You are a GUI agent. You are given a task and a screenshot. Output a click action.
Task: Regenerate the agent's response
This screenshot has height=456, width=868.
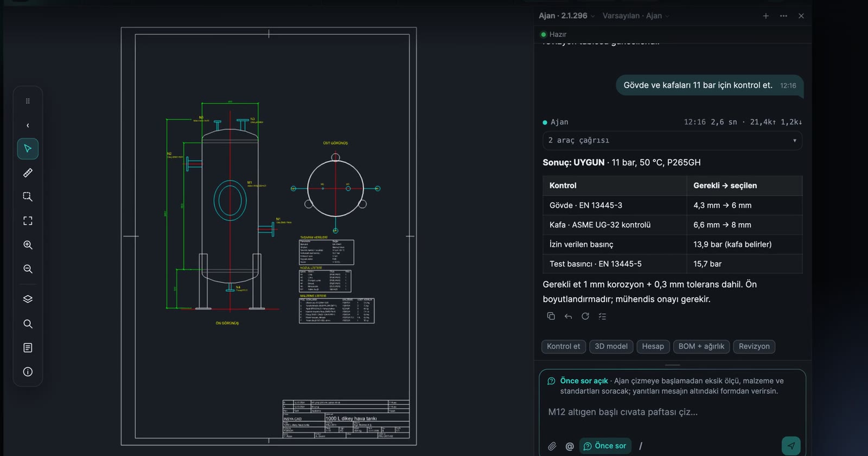[x=585, y=316]
